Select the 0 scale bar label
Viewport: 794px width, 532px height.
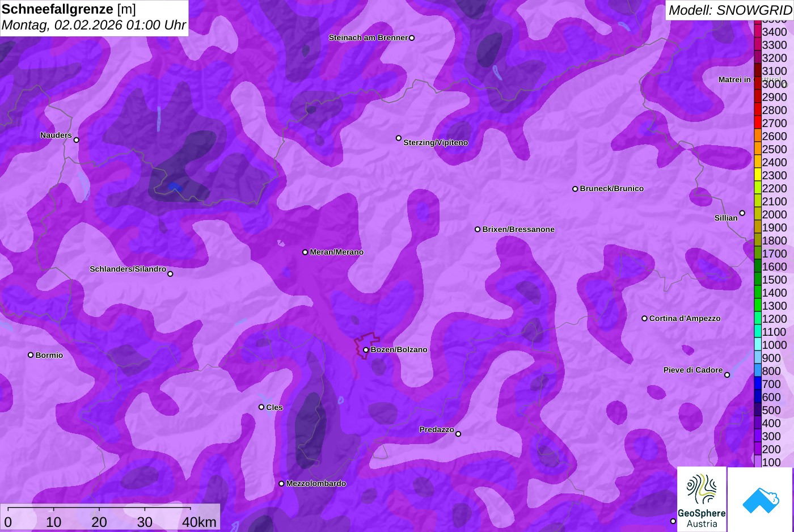[x=8, y=522]
